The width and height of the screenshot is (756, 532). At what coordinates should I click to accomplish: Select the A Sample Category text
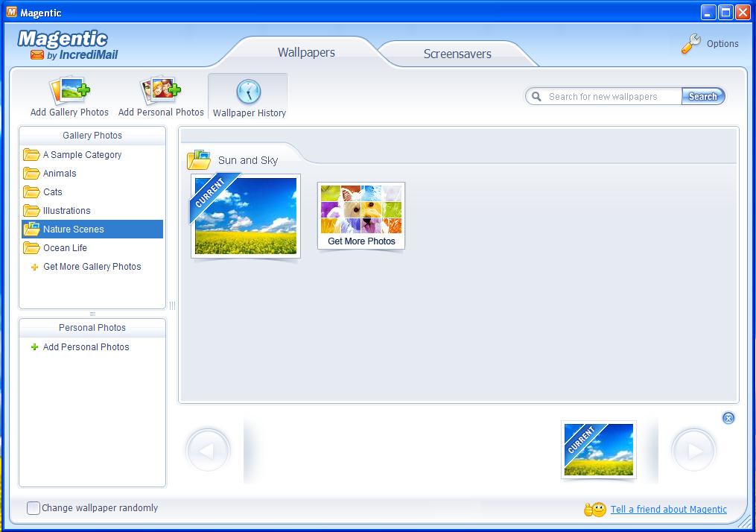[x=82, y=155]
